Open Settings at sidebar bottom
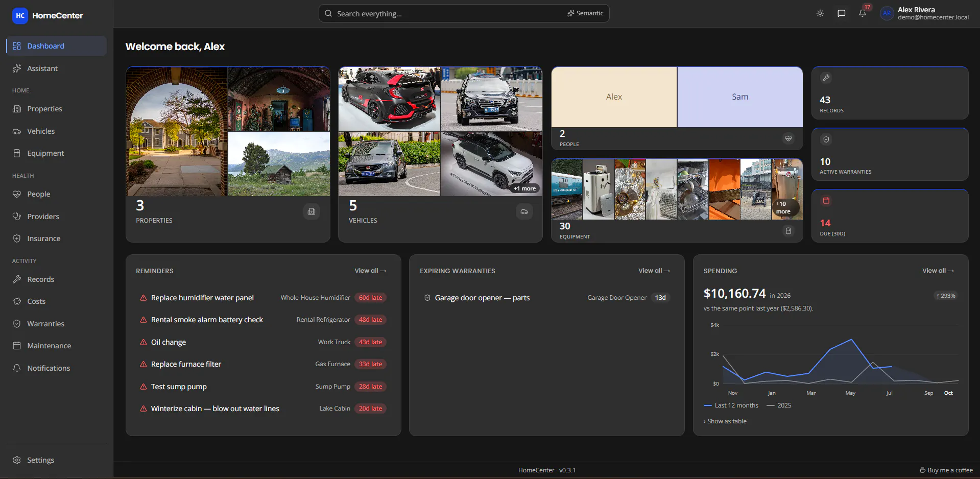Screen dimensions: 980x479 [x=56, y=460]
